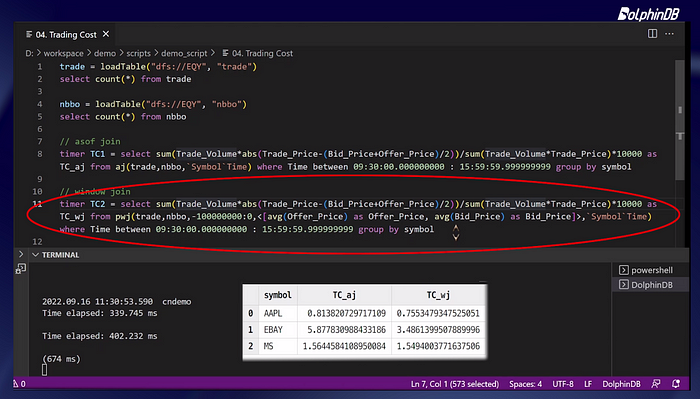Click the trade loadTable code line
This screenshot has height=399, width=700.
(x=158, y=66)
